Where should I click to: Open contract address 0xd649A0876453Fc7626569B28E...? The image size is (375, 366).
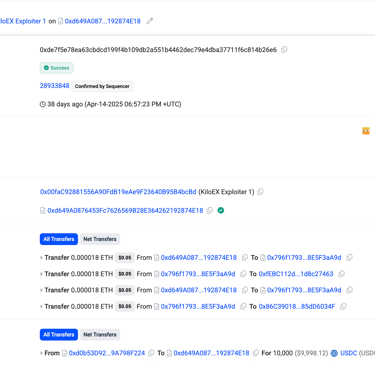pos(125,210)
